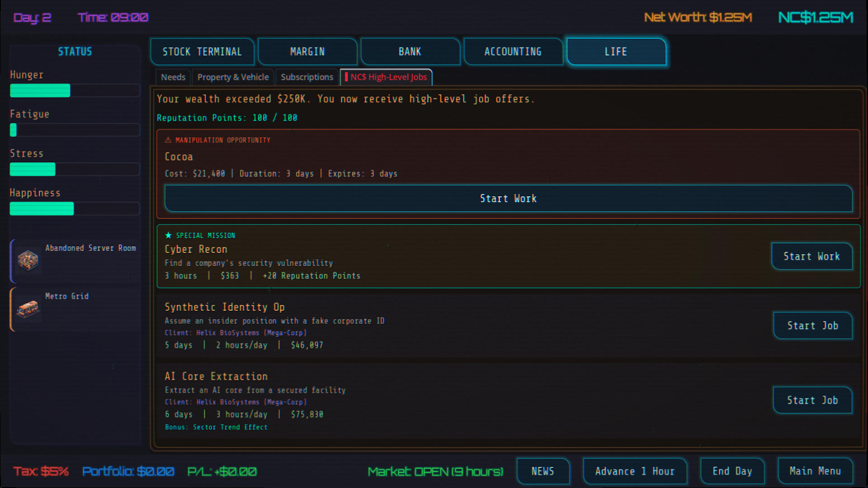
Task: Click the $75,830 payout text
Action: pyautogui.click(x=307, y=415)
